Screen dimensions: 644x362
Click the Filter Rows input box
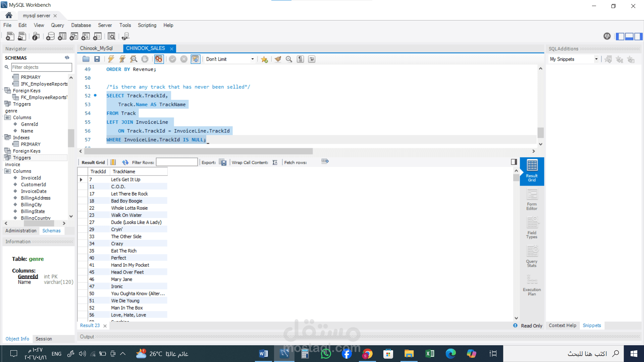click(x=177, y=162)
